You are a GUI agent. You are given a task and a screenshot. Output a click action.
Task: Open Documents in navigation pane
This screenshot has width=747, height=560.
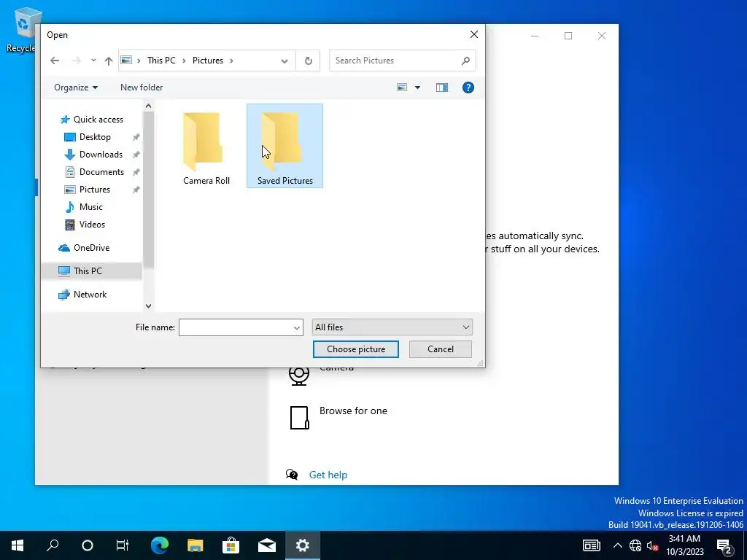pyautogui.click(x=101, y=172)
